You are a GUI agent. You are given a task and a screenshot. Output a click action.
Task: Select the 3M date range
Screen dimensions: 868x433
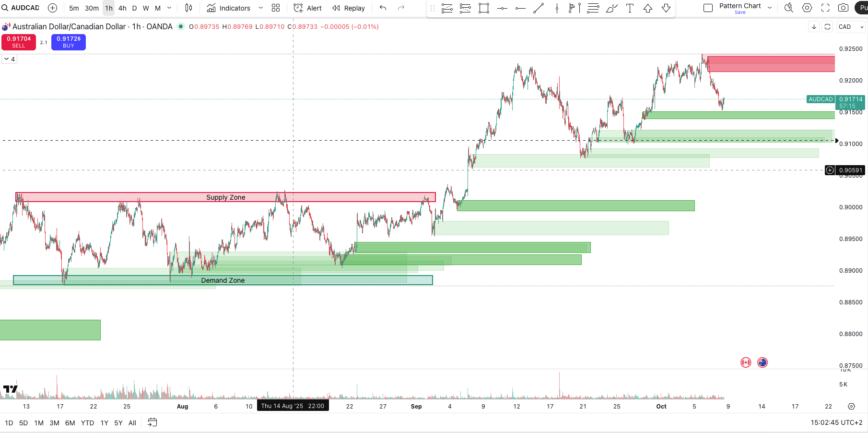coord(54,423)
